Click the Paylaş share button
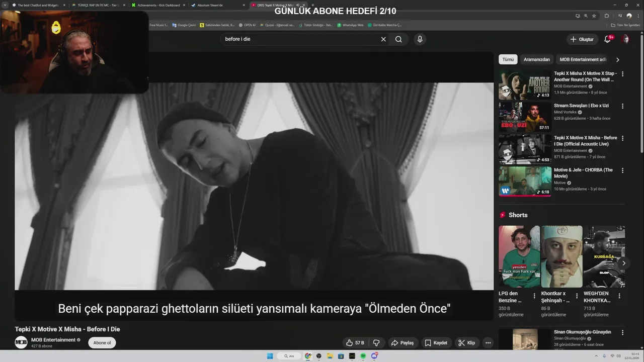Screen dimensions: 644x362 403,343
